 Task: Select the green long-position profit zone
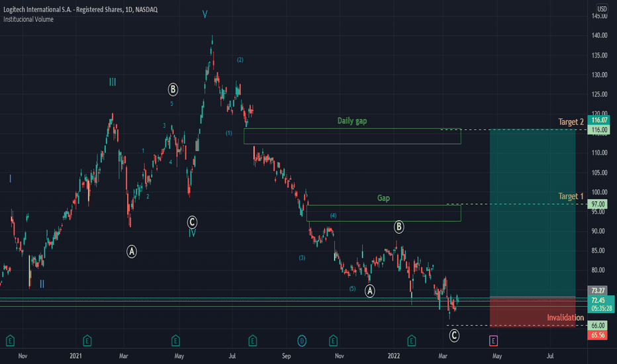tap(533, 213)
